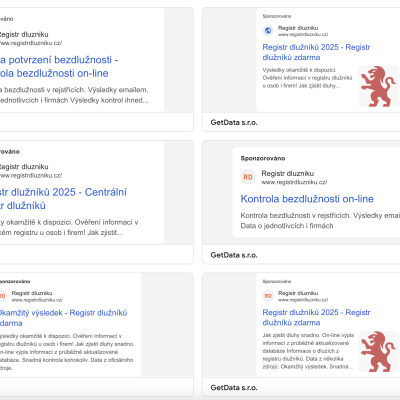
Task: Click the globe favicon beside Registr dluzniku
Action: 268,31
